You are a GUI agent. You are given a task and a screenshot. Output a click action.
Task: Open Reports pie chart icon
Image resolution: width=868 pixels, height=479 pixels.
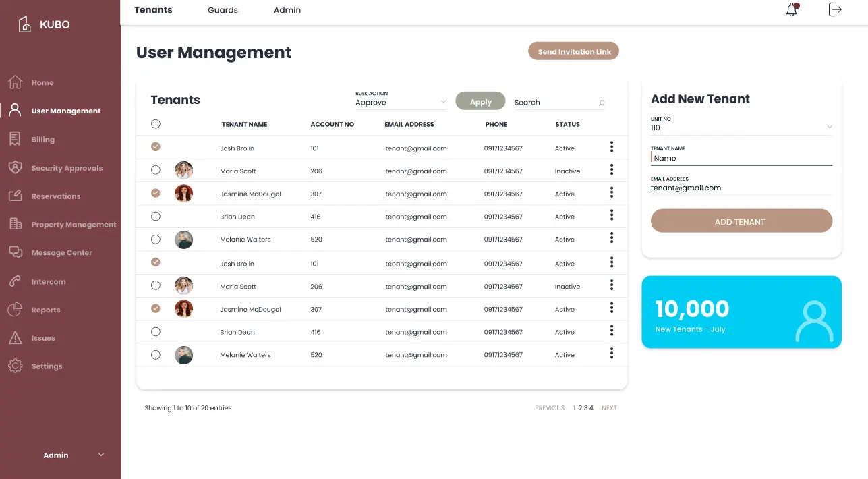tap(15, 310)
